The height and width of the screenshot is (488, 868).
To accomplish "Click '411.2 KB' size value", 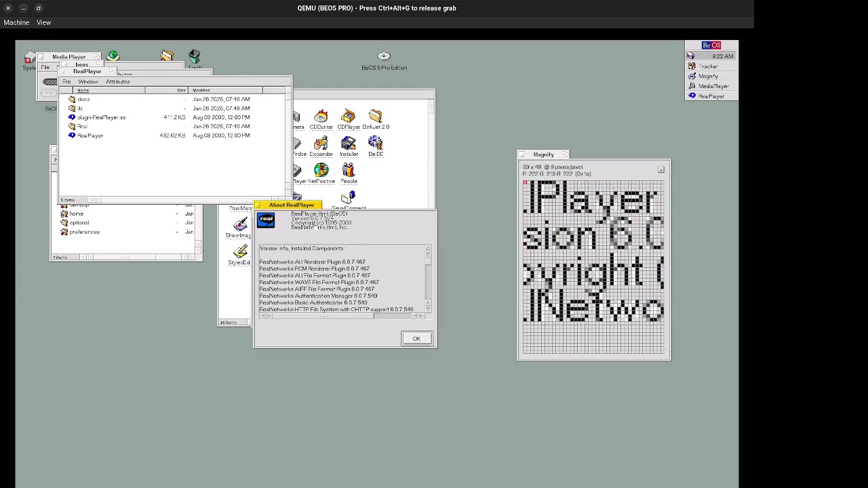I will point(174,117).
